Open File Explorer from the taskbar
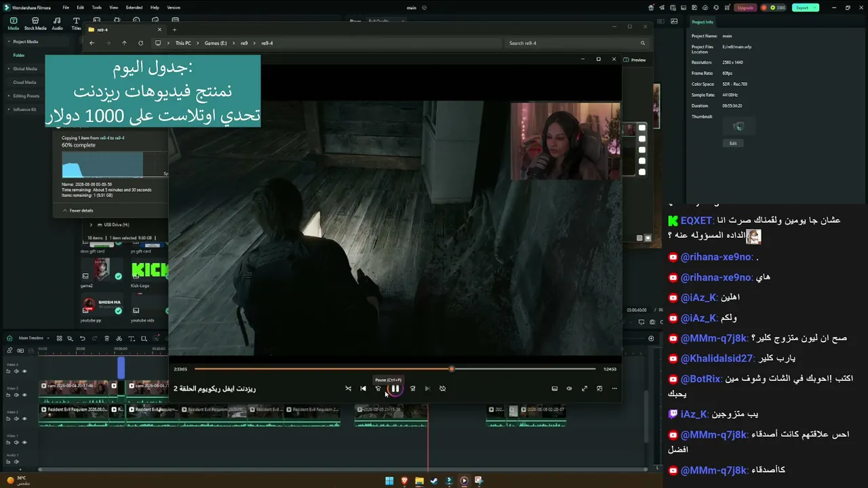Image resolution: width=868 pixels, height=488 pixels. click(x=419, y=481)
